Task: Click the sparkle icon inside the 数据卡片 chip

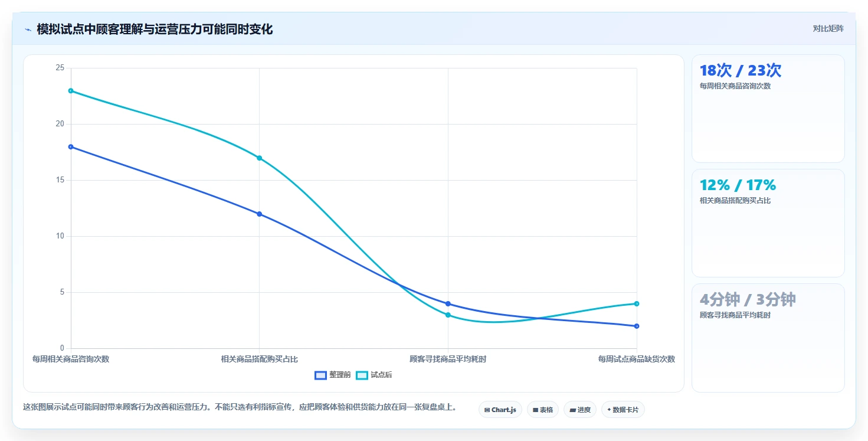Action: [x=609, y=409]
